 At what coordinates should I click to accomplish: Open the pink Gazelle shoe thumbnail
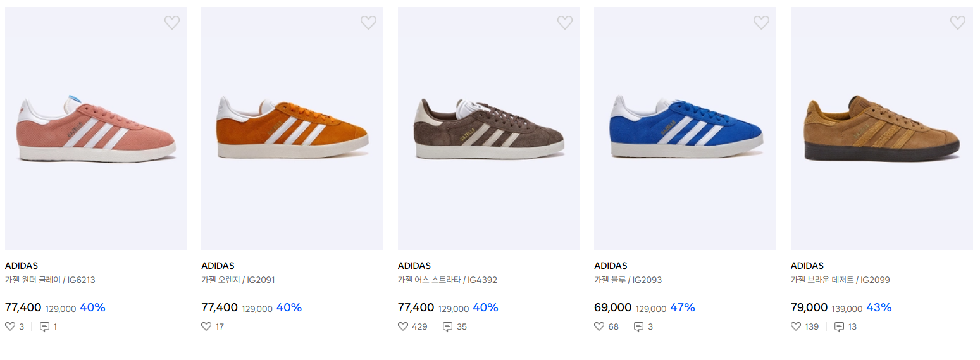[x=96, y=128]
